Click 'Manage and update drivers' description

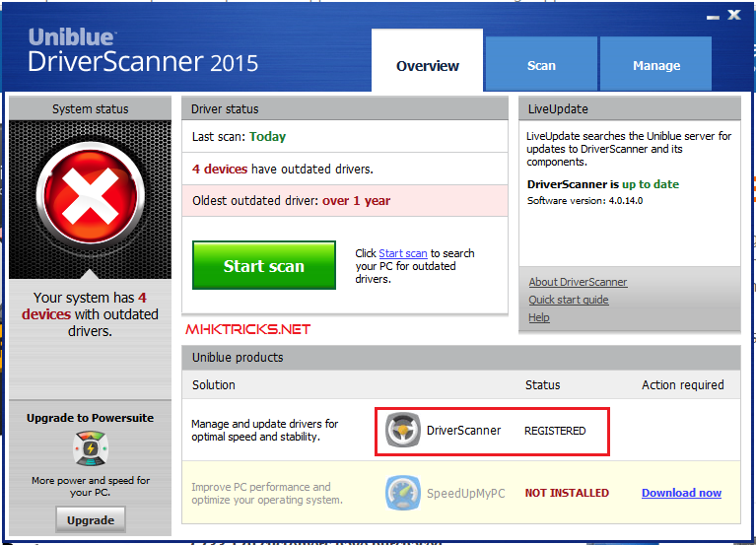(265, 431)
